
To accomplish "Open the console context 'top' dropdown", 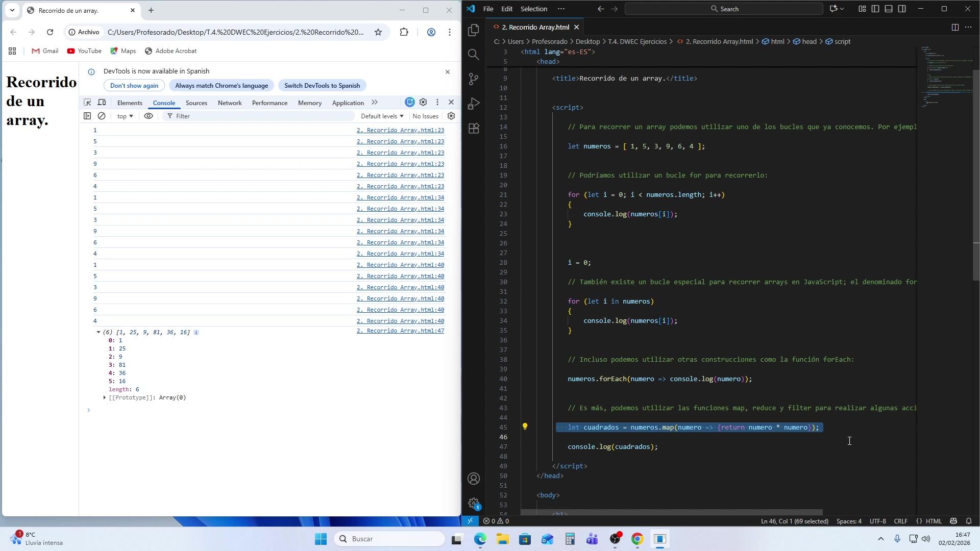I will tap(125, 116).
